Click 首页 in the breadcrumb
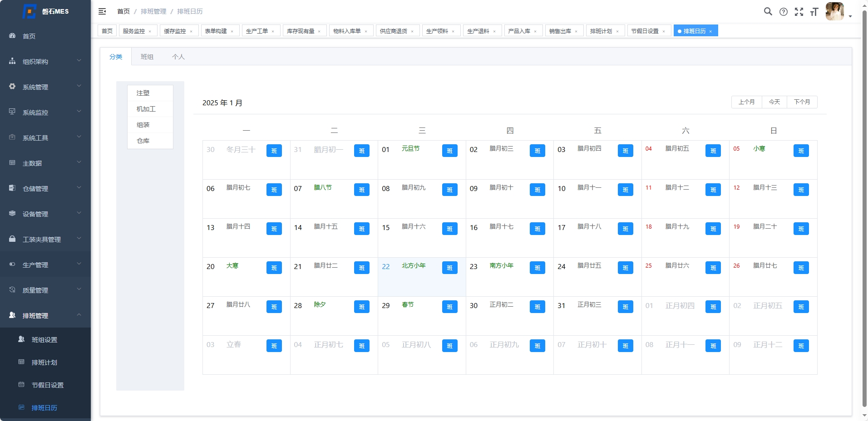The image size is (868, 421). [123, 11]
